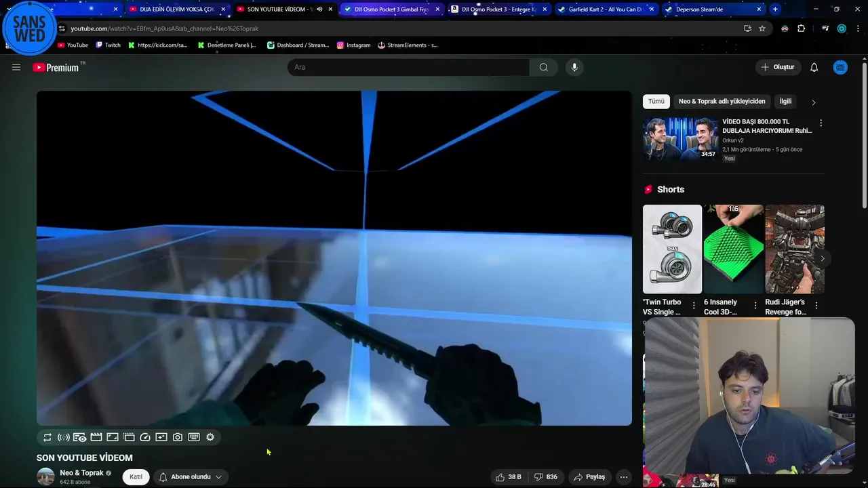Open the menu of the Twin Turbo short
Screen dimensions: 868x488
click(x=694, y=306)
